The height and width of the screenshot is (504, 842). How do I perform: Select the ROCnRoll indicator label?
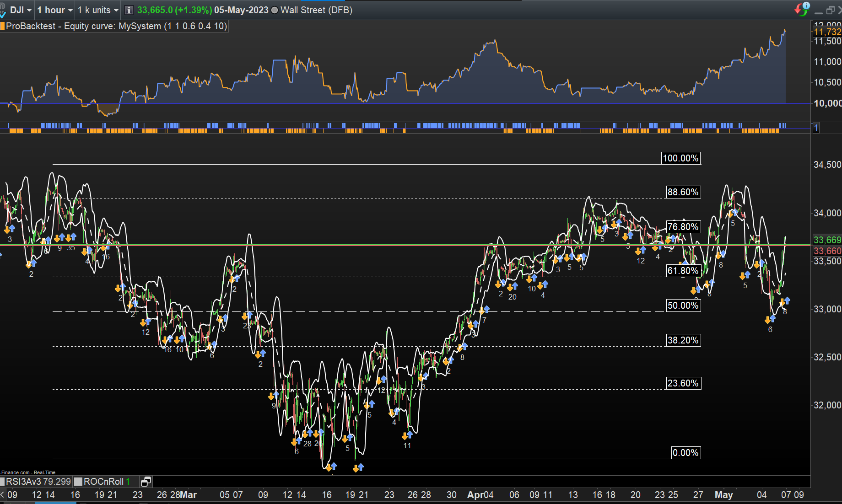pos(103,482)
